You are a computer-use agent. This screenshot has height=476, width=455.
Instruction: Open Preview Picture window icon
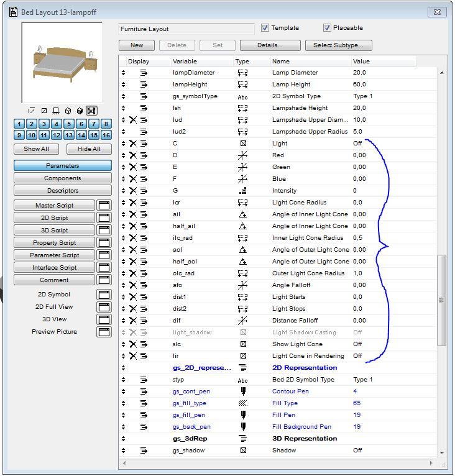104,332
